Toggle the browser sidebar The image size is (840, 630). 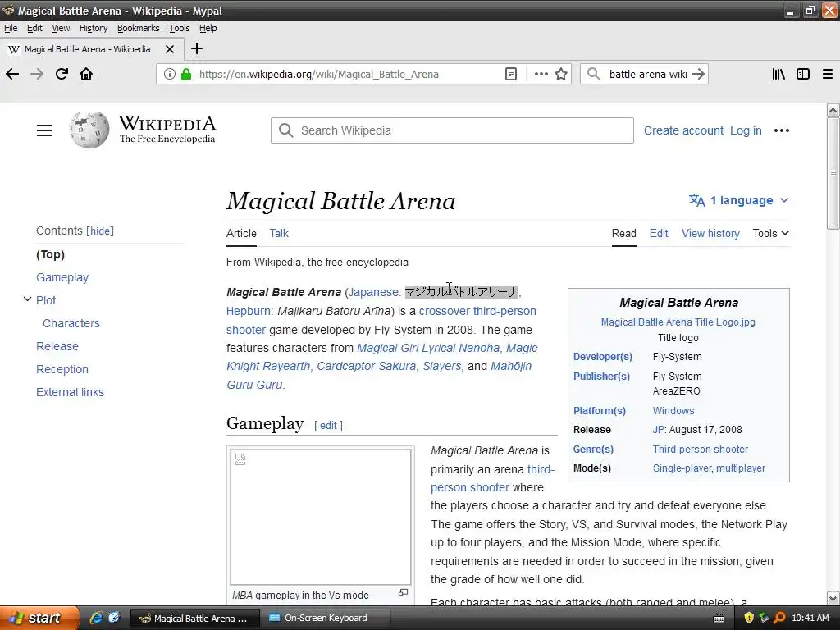803,74
